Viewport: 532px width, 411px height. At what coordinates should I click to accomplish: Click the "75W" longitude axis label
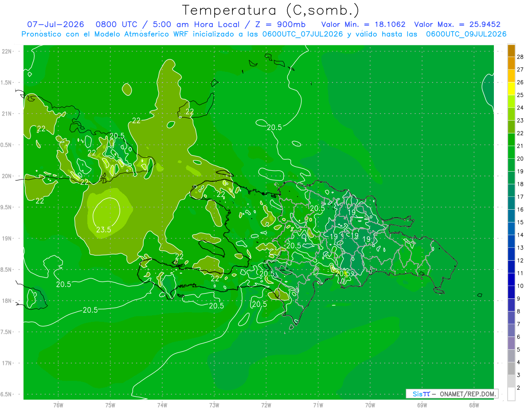110,405
